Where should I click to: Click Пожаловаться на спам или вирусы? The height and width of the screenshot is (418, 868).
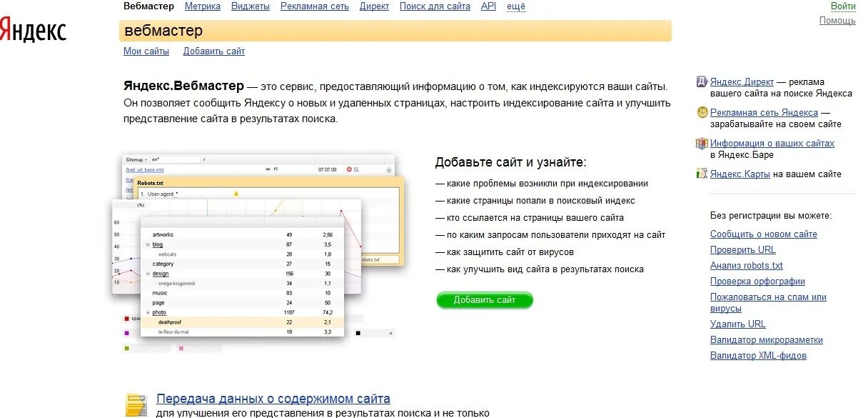coord(768,303)
